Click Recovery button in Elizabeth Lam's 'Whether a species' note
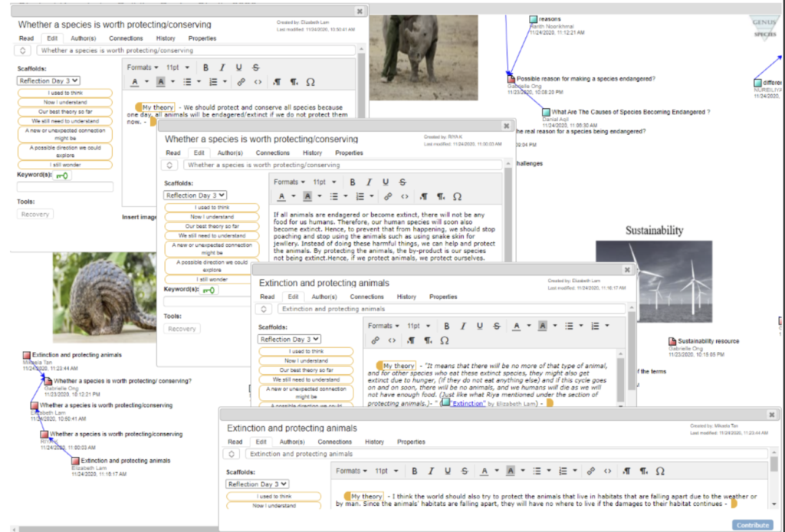The width and height of the screenshot is (785, 532). [35, 214]
